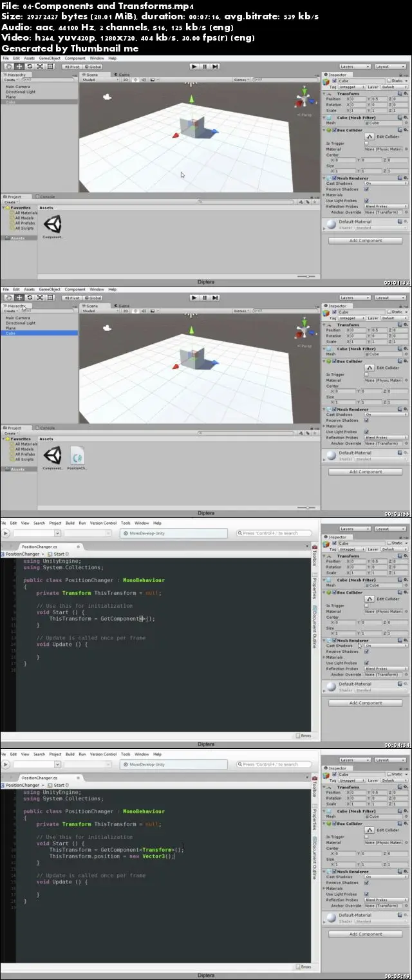Toggle Use Light Probes checkbox in first frame
Screen dimensions: 412x980
(366, 201)
